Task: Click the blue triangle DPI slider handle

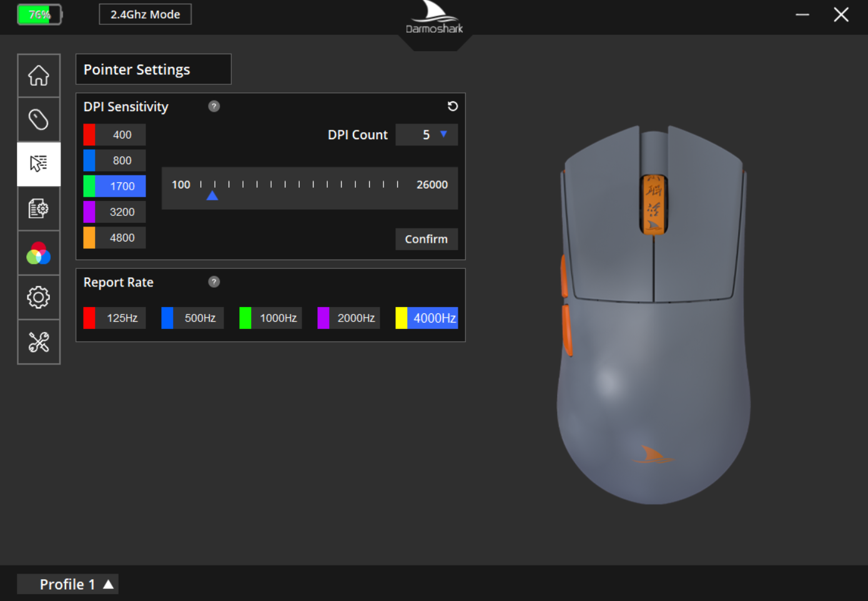Action: pos(212,195)
